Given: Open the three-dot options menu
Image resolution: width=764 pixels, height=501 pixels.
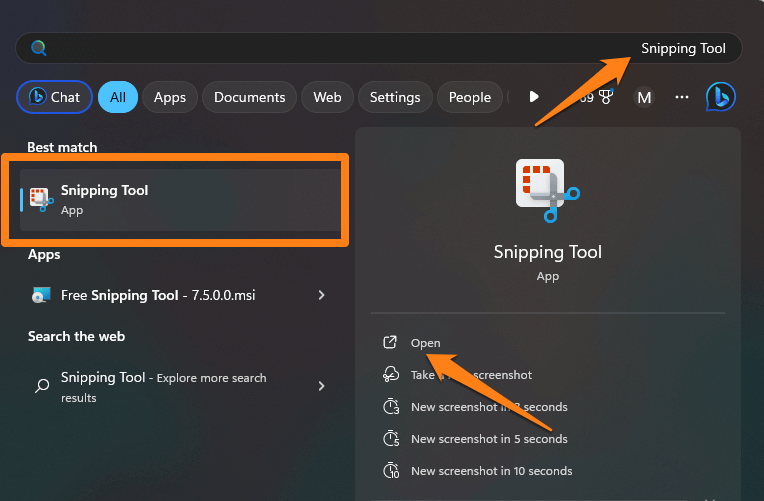Looking at the screenshot, I should pyautogui.click(x=682, y=97).
